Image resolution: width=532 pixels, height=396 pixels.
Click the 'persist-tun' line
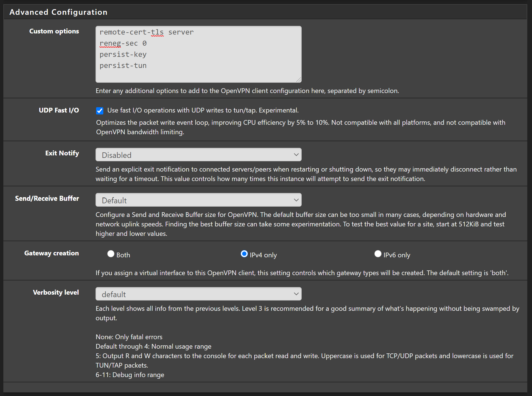(x=123, y=66)
